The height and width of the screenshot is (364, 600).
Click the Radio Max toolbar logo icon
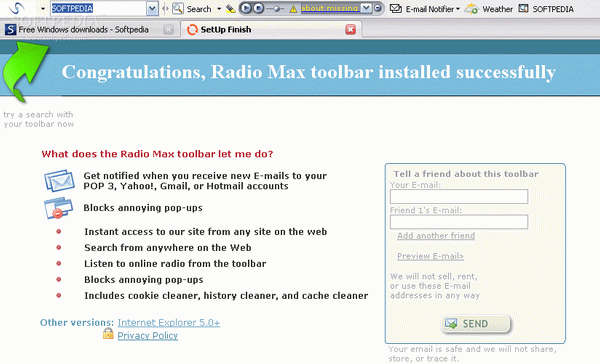16,8
